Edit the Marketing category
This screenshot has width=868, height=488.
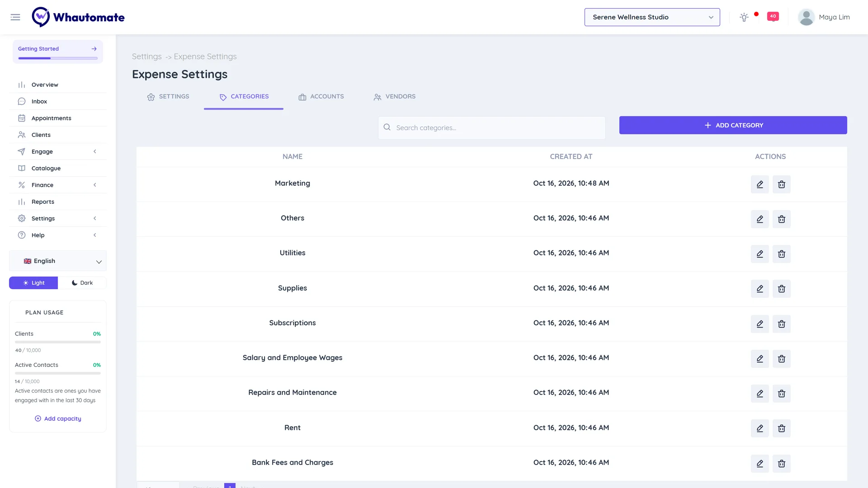tap(760, 184)
